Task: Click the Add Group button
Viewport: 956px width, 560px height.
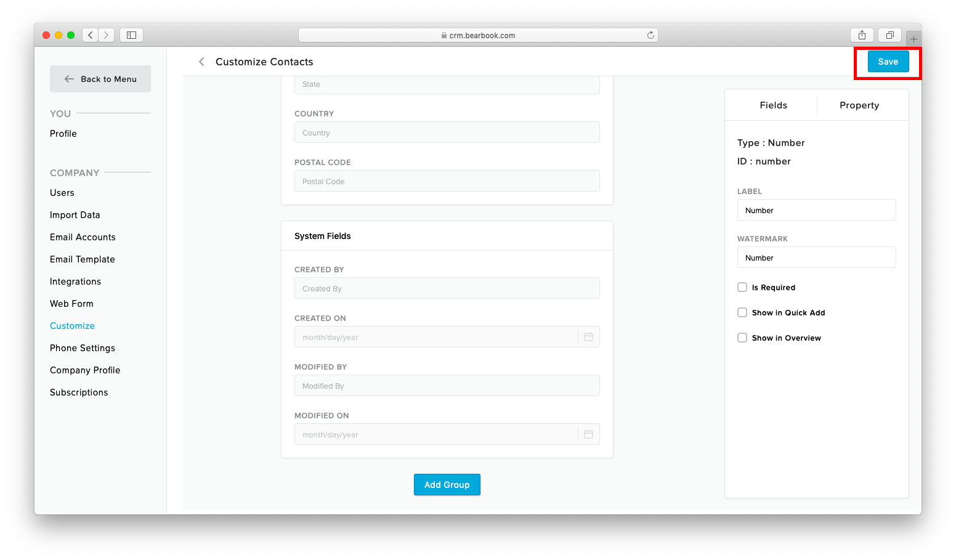Action: pos(447,485)
